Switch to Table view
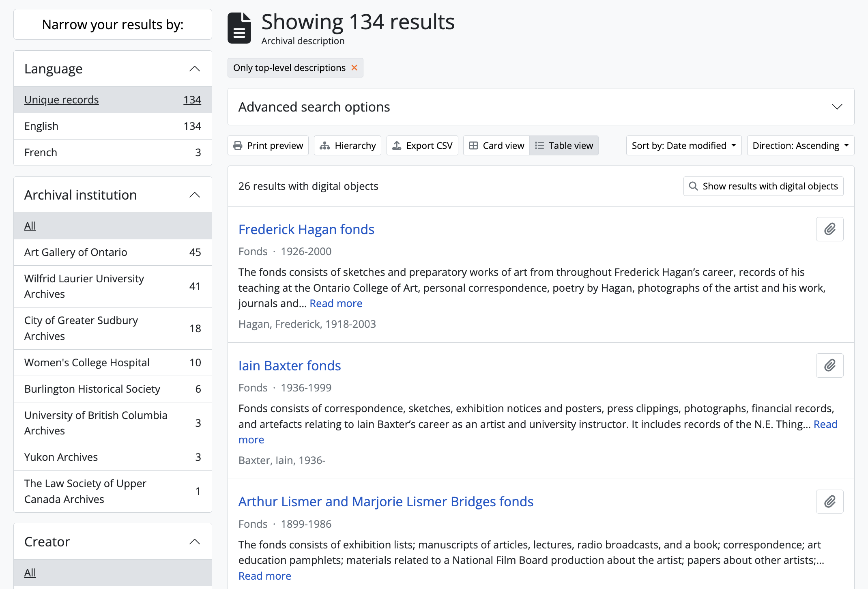The height and width of the screenshot is (589, 868). tap(564, 146)
